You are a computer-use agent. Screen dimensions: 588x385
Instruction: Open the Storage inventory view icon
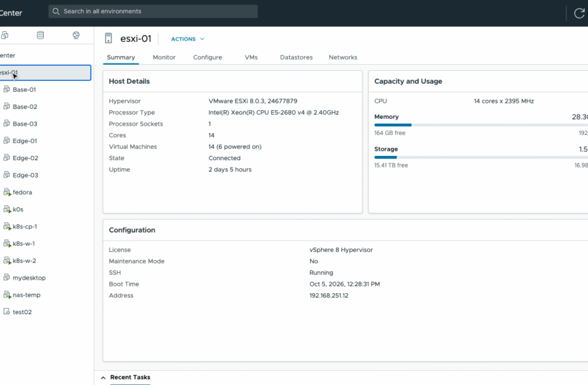click(x=41, y=35)
